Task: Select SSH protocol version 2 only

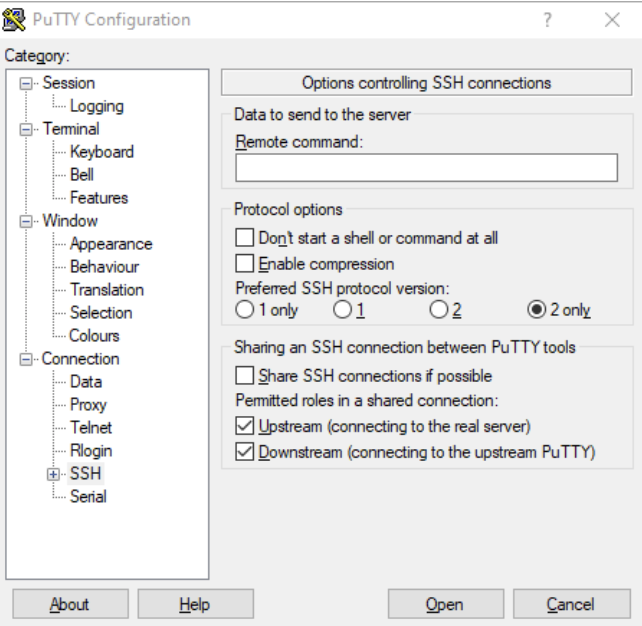Action: coord(536,310)
